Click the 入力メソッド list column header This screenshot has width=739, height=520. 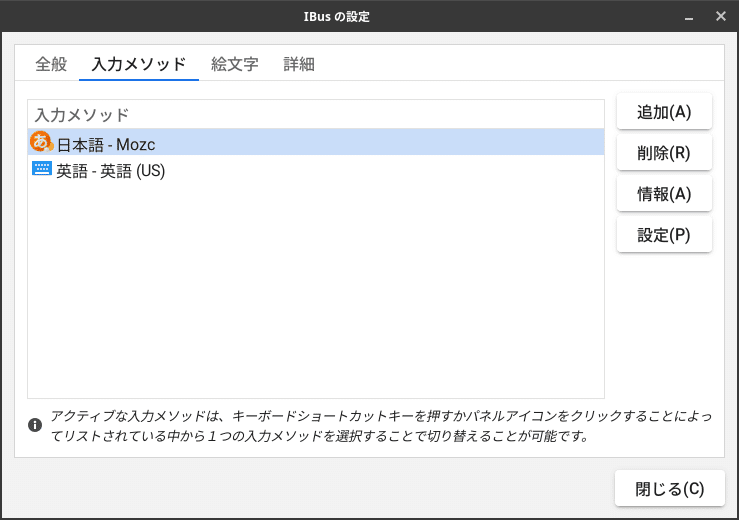pos(316,115)
